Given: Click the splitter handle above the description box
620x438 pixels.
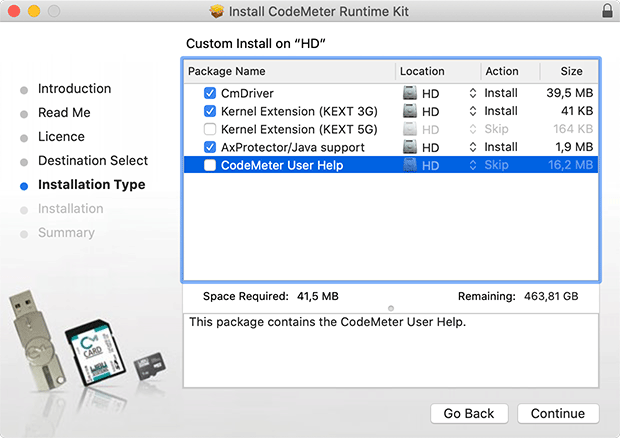Looking at the screenshot, I should coord(391,308).
